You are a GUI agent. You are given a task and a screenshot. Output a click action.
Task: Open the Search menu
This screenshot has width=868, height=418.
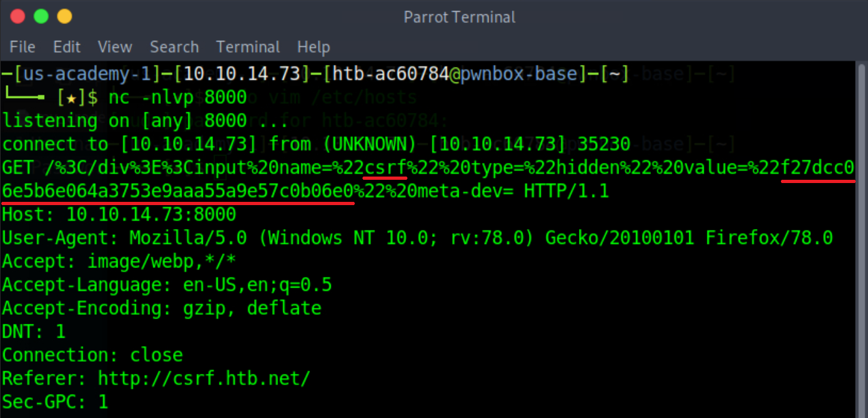point(174,47)
